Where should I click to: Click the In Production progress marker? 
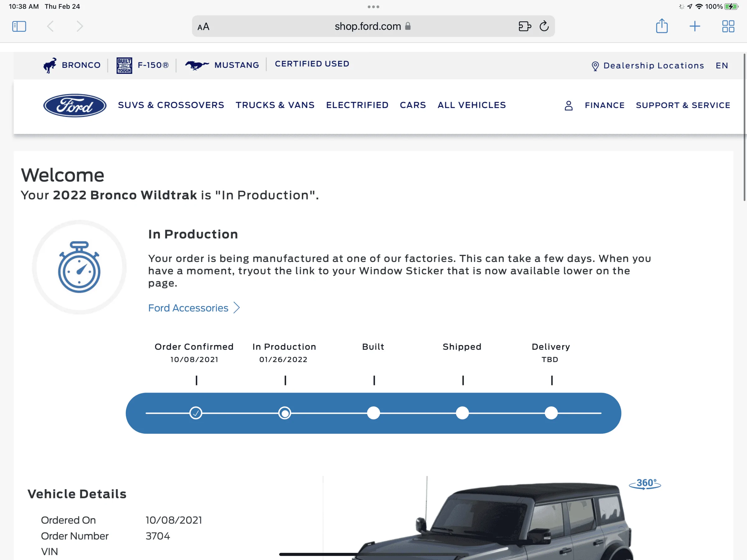coord(285,413)
